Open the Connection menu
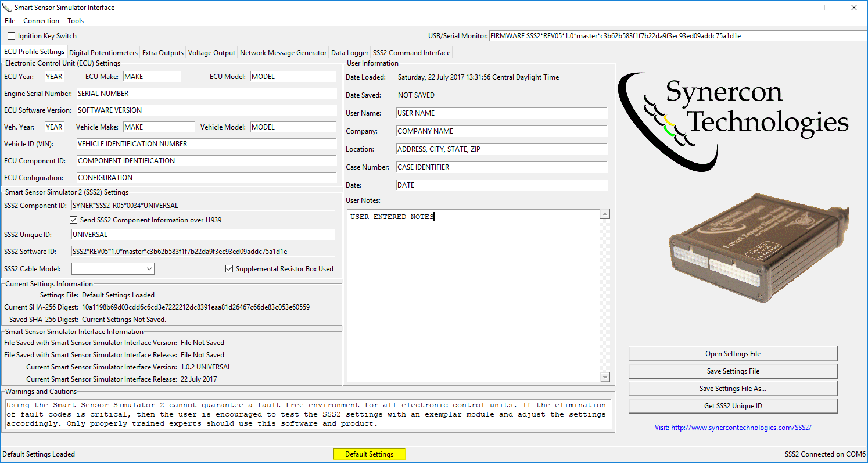Viewport: 868px width, 463px height. 41,21
